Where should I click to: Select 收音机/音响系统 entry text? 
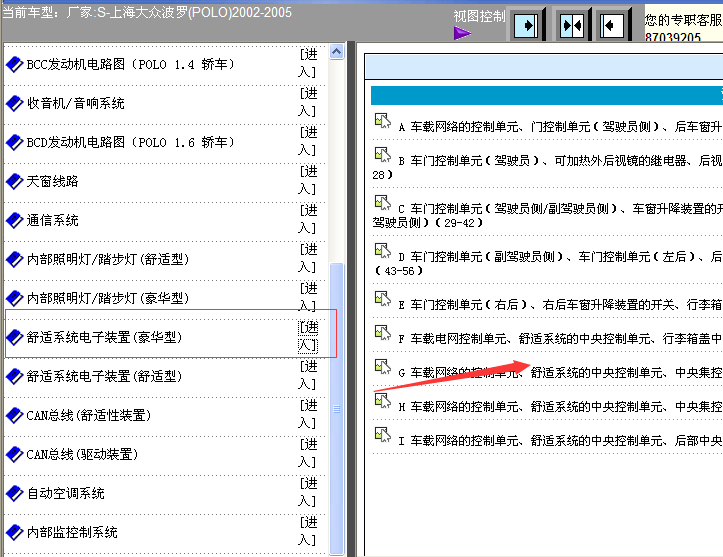(76, 103)
